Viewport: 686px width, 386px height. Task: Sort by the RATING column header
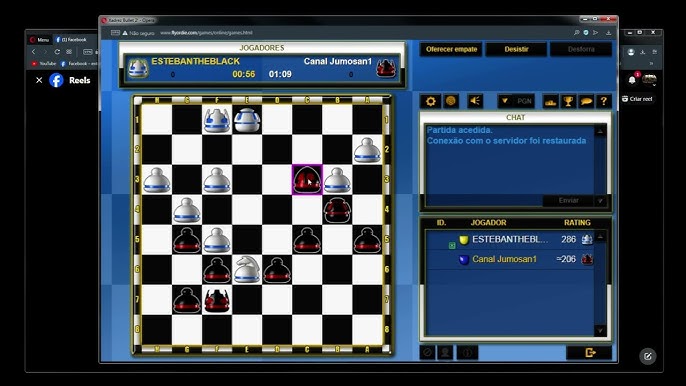click(577, 222)
